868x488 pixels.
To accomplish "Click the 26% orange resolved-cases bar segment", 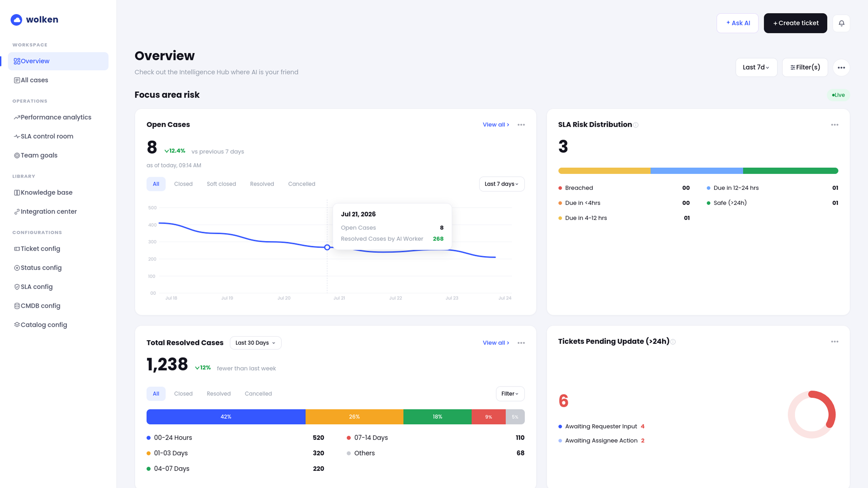I will click(354, 417).
